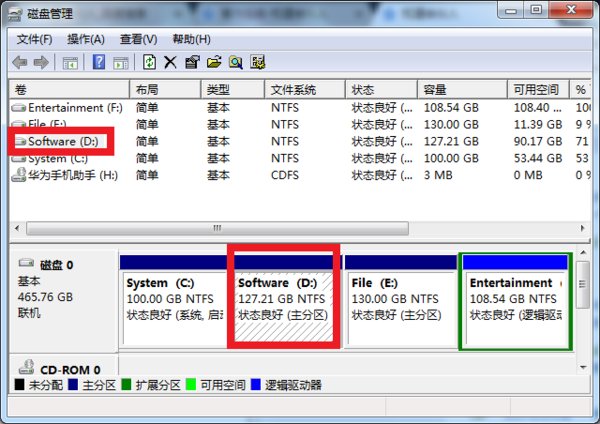Click the green 扩展分区 legend swatch
Image resolution: width=600 pixels, height=424 pixels.
pyautogui.click(x=126, y=384)
